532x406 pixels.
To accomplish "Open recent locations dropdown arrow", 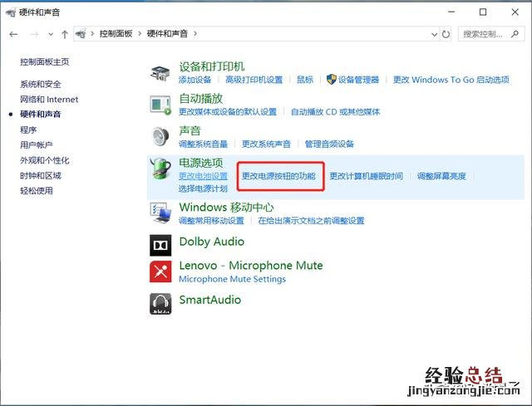I will tap(51, 34).
